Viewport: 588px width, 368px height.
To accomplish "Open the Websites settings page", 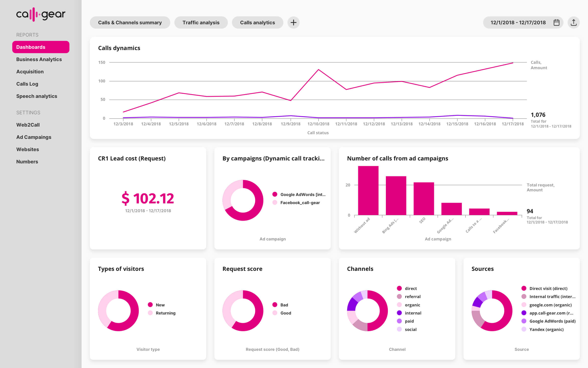I will 27,149.
